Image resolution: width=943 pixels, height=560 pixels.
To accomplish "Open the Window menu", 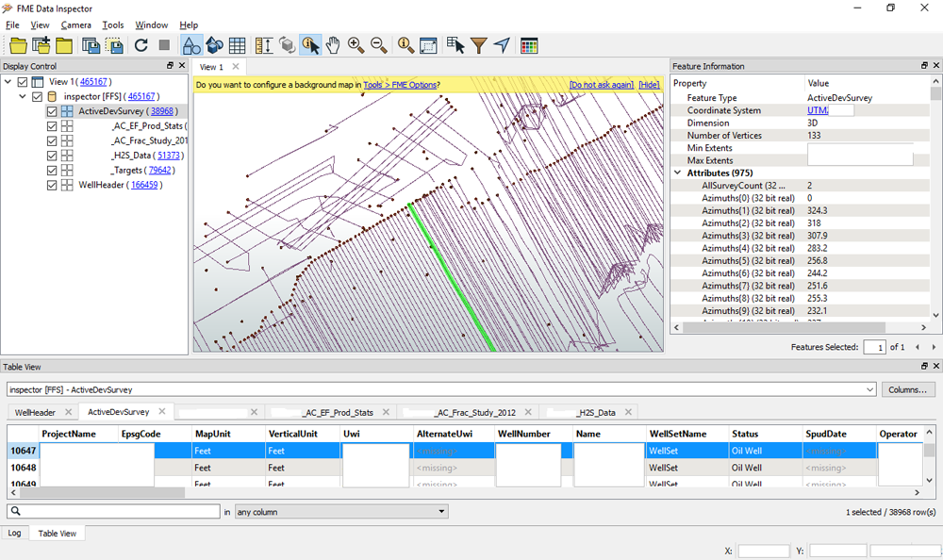I will tap(151, 25).
